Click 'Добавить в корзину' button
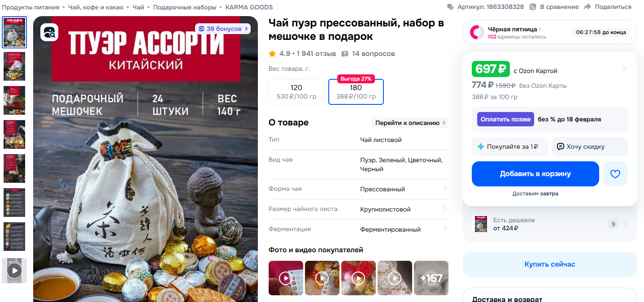644x302 pixels. coord(535,174)
